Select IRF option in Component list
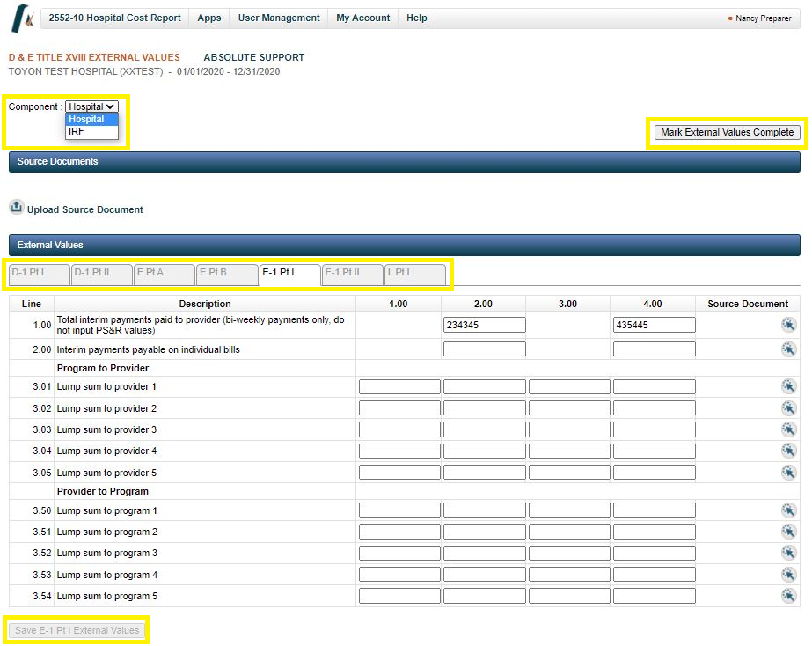The width and height of the screenshot is (812, 646). [91, 132]
